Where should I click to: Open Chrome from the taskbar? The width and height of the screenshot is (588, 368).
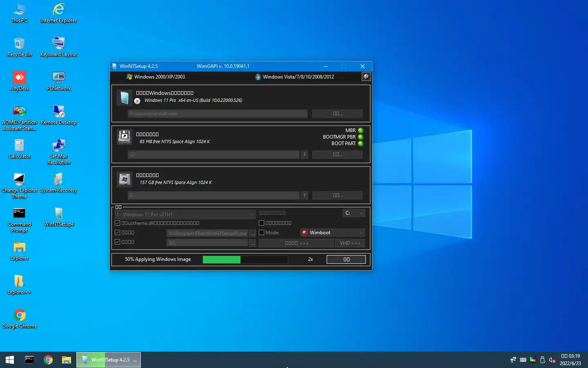48,360
